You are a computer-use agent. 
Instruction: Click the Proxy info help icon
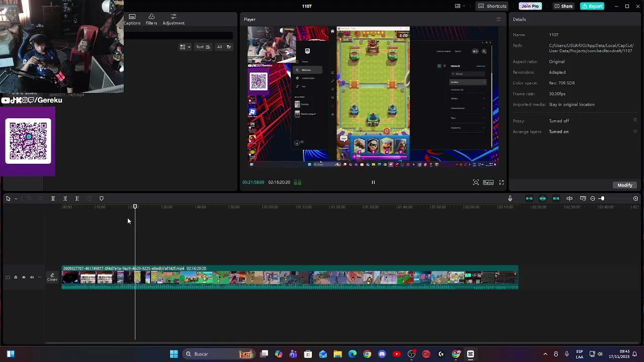coord(635,120)
